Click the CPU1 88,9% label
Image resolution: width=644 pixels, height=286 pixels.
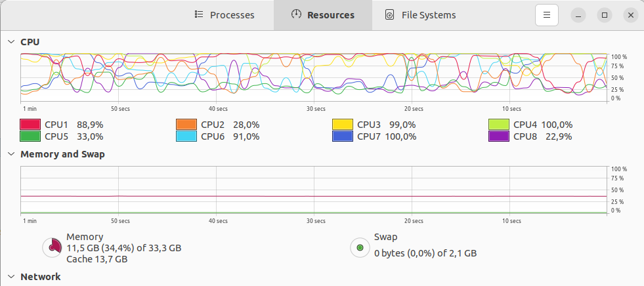pyautogui.click(x=74, y=125)
